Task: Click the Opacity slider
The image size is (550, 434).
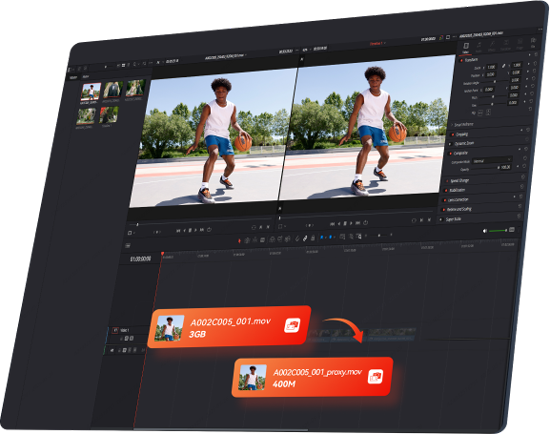Action: pos(484,169)
